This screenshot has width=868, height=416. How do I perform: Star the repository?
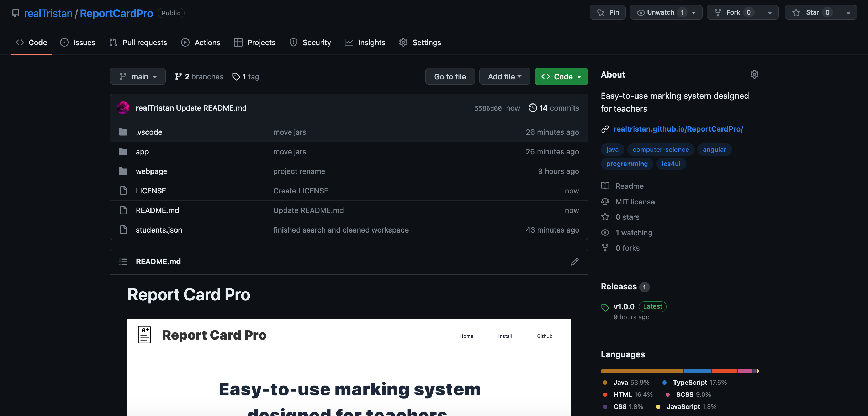pyautogui.click(x=812, y=12)
